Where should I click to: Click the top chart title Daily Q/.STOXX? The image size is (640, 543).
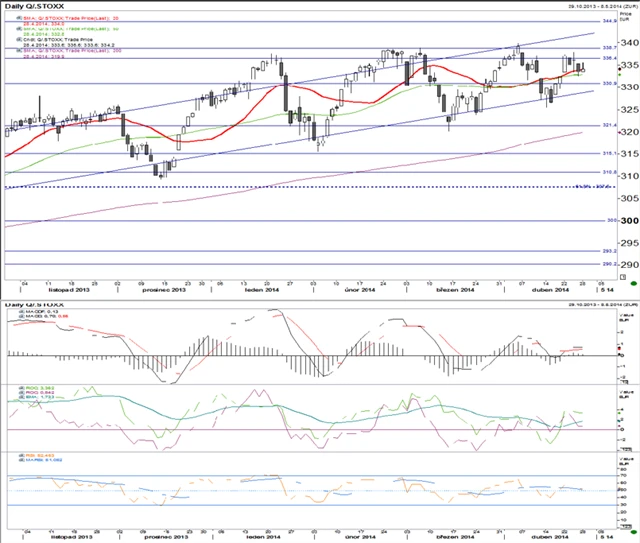(34, 7)
